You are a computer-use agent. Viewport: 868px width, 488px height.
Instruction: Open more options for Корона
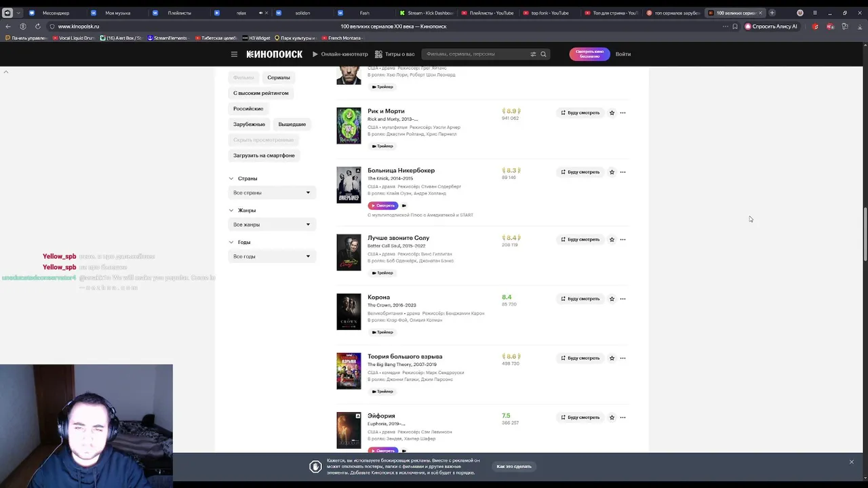(x=623, y=299)
